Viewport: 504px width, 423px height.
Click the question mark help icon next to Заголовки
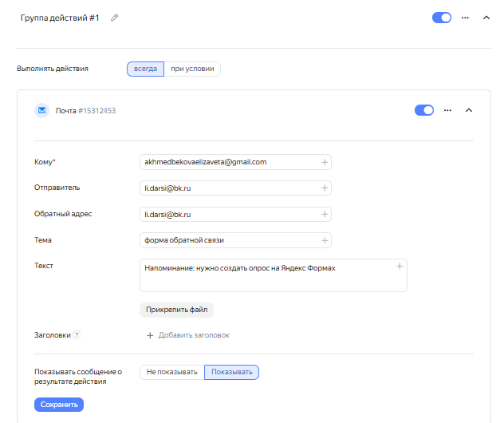point(77,335)
